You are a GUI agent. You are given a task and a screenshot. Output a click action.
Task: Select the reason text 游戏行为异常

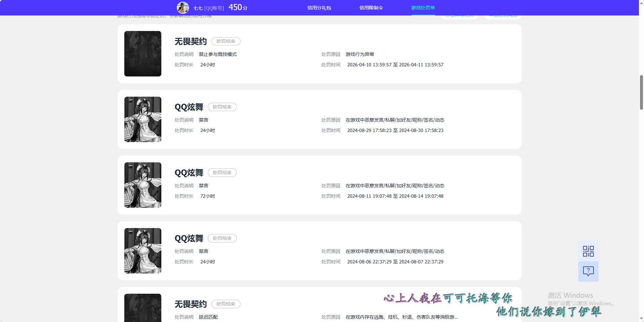point(360,54)
